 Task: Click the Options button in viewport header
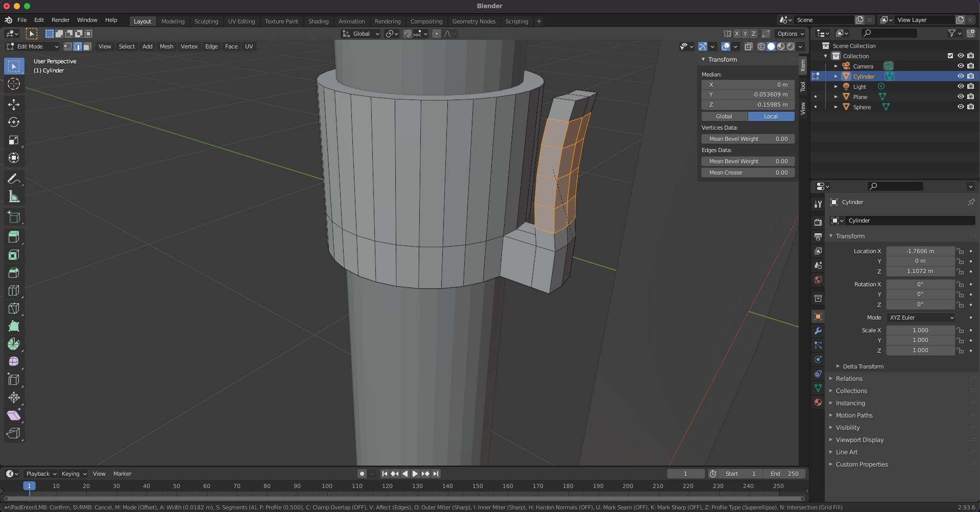point(790,34)
